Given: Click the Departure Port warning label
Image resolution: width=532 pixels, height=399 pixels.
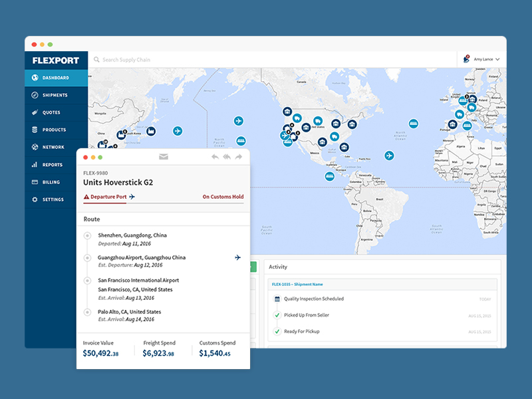Looking at the screenshot, I should click(x=105, y=197).
